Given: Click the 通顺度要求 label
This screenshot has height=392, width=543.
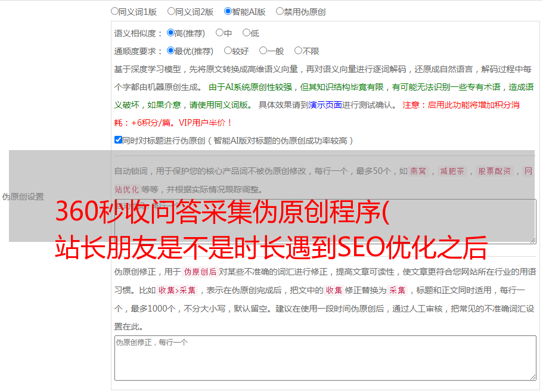Looking at the screenshot, I should pos(138,52).
